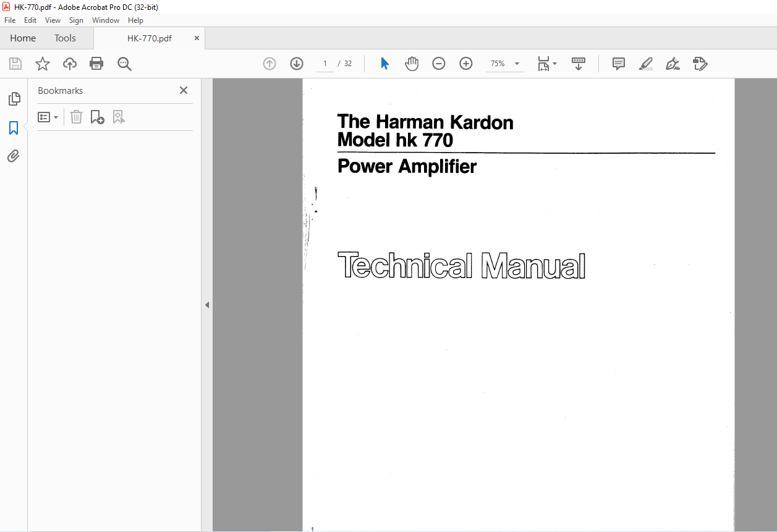Print the document with the printer icon
The image size is (777, 532).
96,64
